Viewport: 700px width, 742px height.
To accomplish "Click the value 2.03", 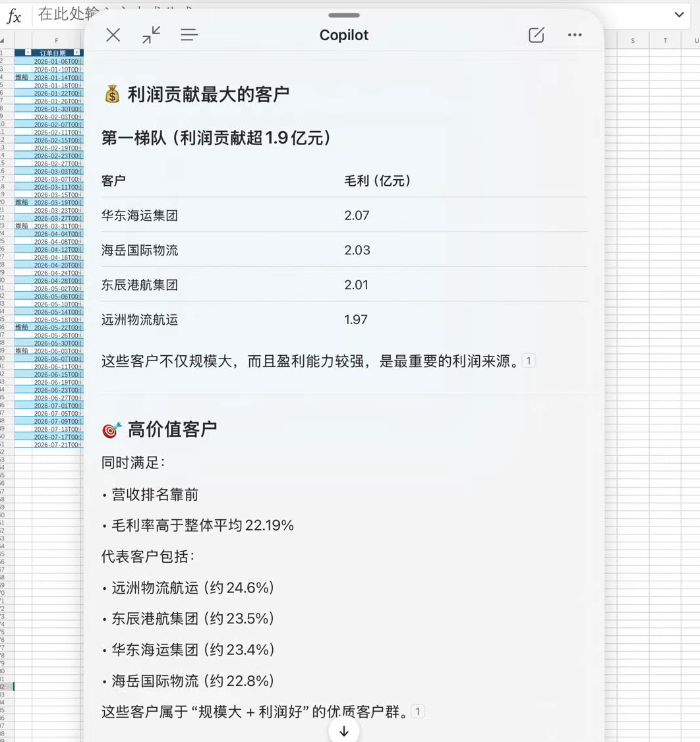I will click(357, 250).
